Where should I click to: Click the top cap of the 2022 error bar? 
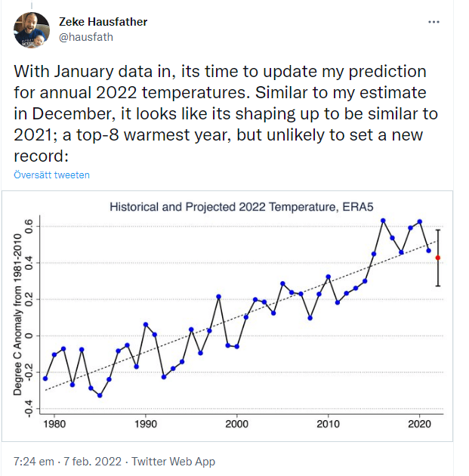(x=438, y=229)
